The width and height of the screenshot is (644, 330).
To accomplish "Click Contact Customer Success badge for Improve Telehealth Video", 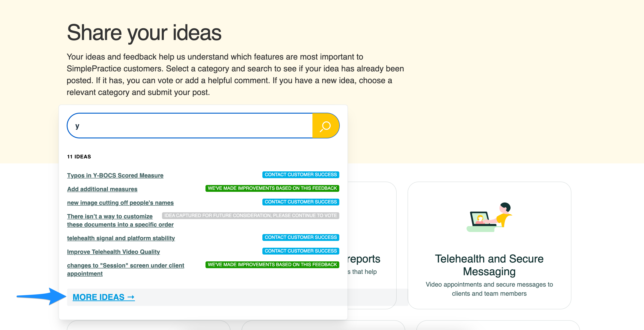I will pyautogui.click(x=301, y=251).
